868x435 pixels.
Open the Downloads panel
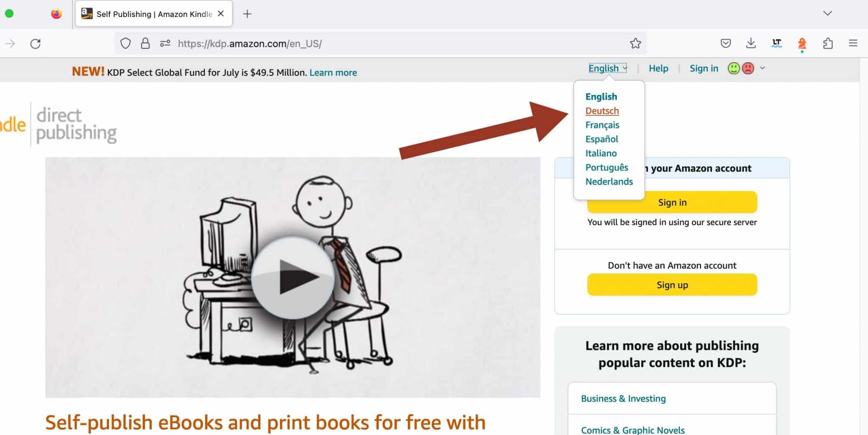pos(751,43)
